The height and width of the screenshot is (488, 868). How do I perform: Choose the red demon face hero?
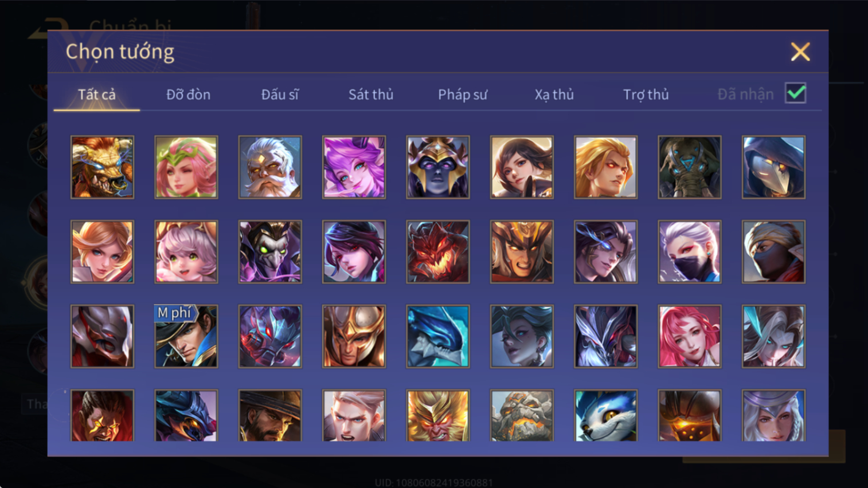point(438,251)
